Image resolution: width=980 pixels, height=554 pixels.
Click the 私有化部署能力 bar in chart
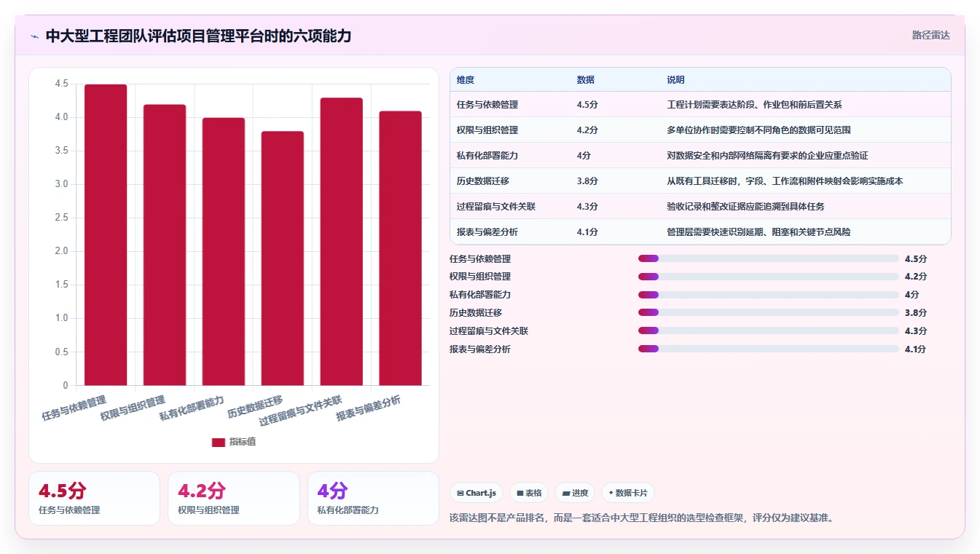click(224, 251)
